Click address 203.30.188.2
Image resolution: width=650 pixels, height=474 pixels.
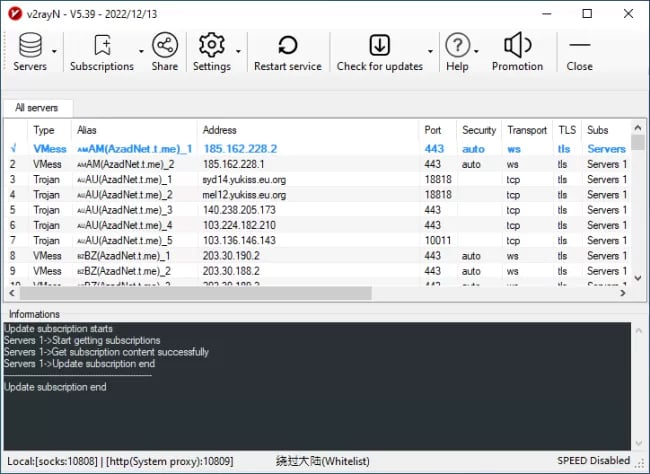tap(231, 271)
